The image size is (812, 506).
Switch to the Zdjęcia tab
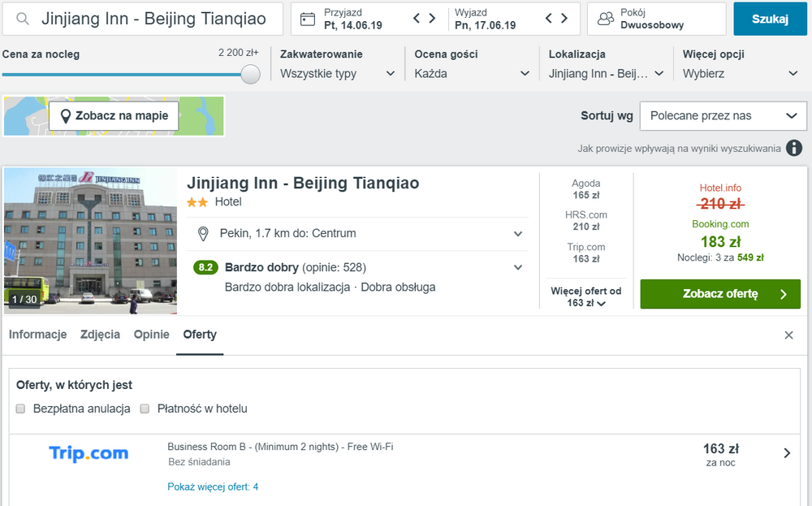(100, 335)
